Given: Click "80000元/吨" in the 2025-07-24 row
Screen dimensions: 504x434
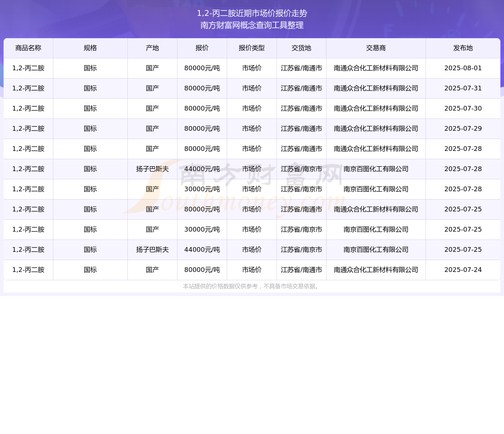Looking at the screenshot, I should pos(202,270).
